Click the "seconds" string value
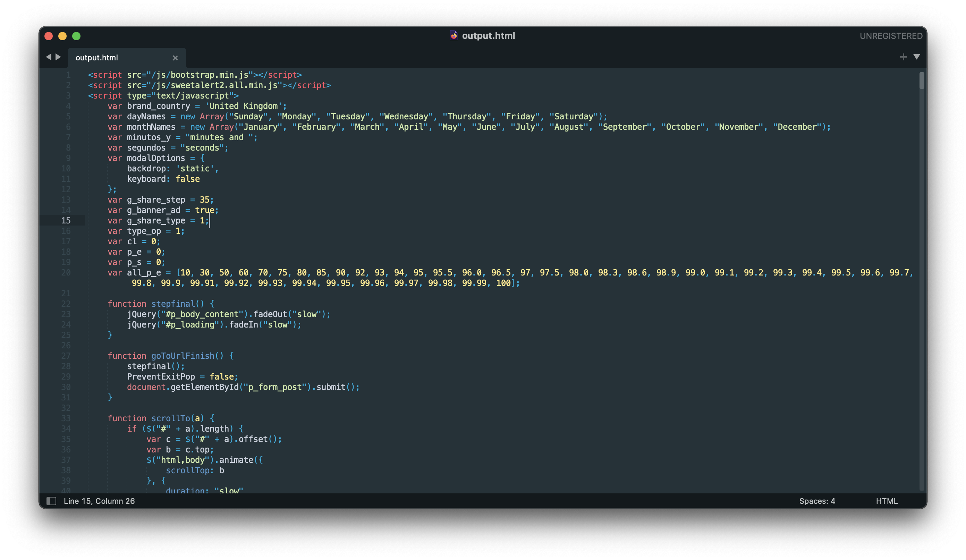966x560 pixels. click(202, 147)
